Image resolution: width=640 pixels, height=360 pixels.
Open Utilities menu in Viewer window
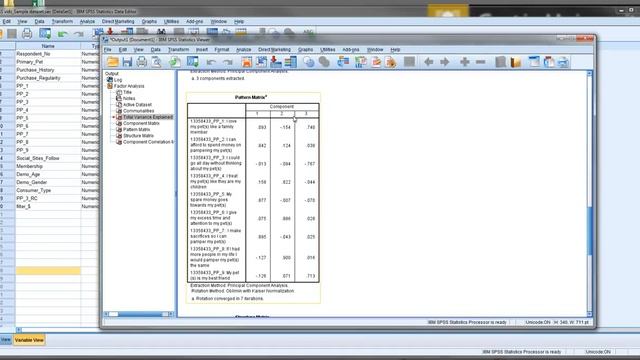pos(327,49)
